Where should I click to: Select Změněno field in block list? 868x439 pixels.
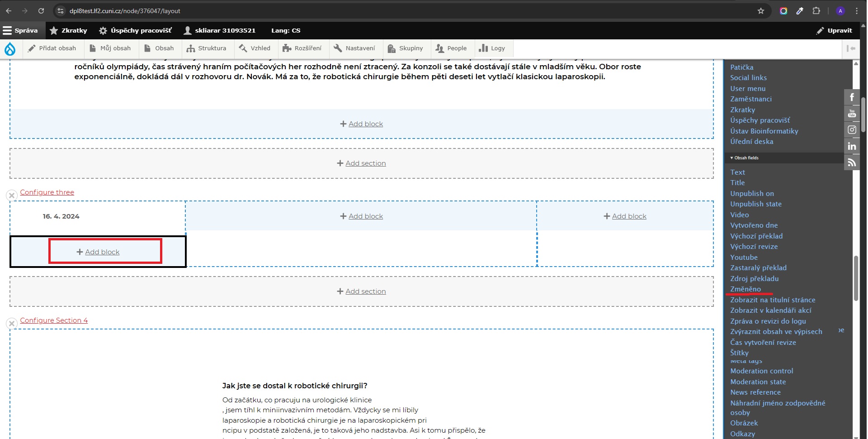click(745, 289)
